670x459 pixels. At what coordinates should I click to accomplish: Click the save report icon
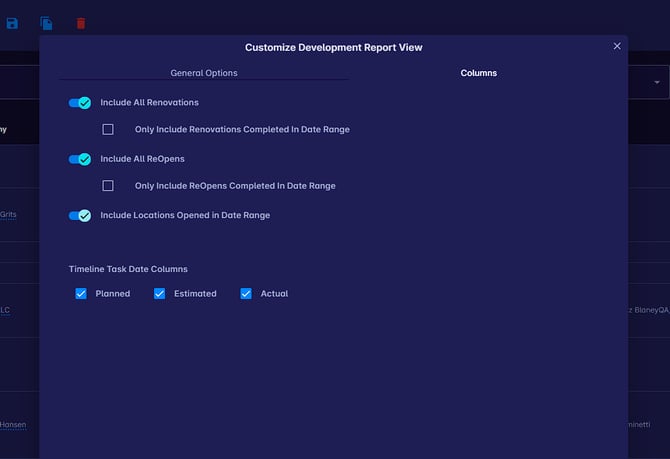pos(12,23)
